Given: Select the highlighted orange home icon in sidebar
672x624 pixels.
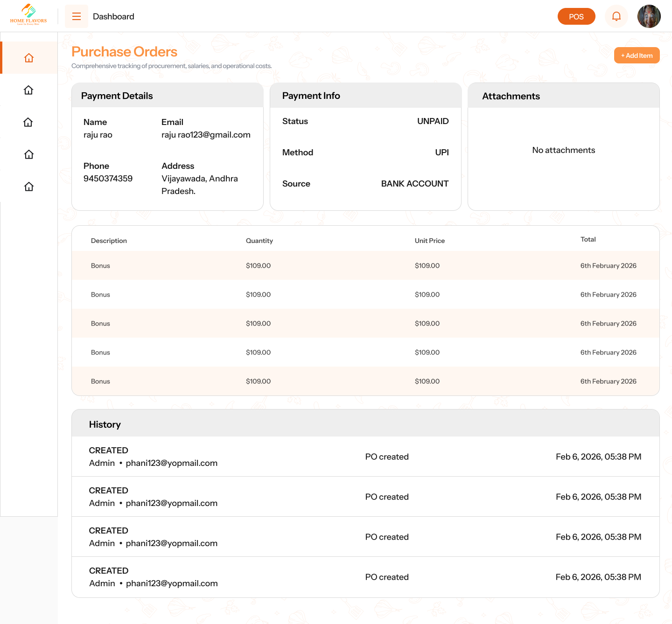Looking at the screenshot, I should (29, 58).
